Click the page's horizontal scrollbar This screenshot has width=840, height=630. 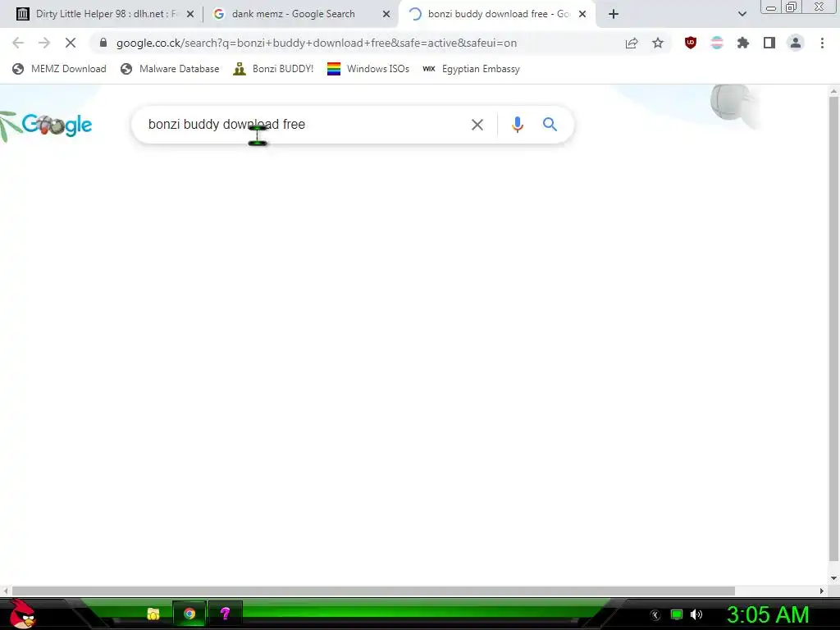374,591
